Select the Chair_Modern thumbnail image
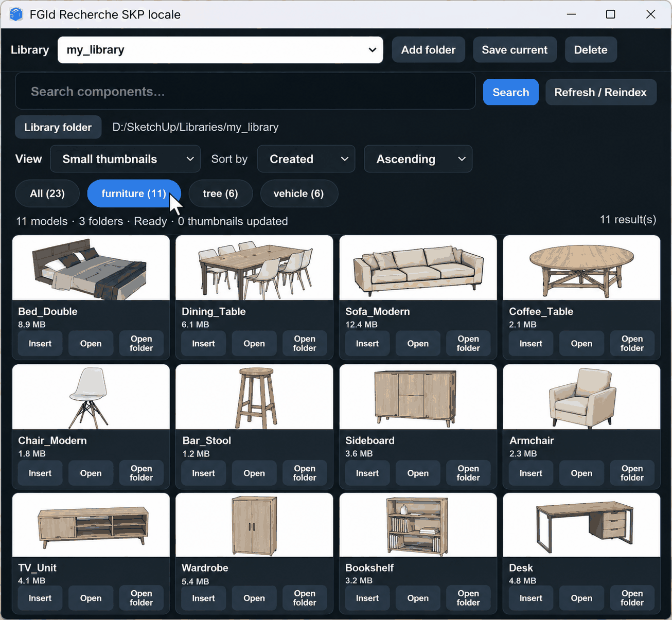The image size is (672, 620). (91, 397)
